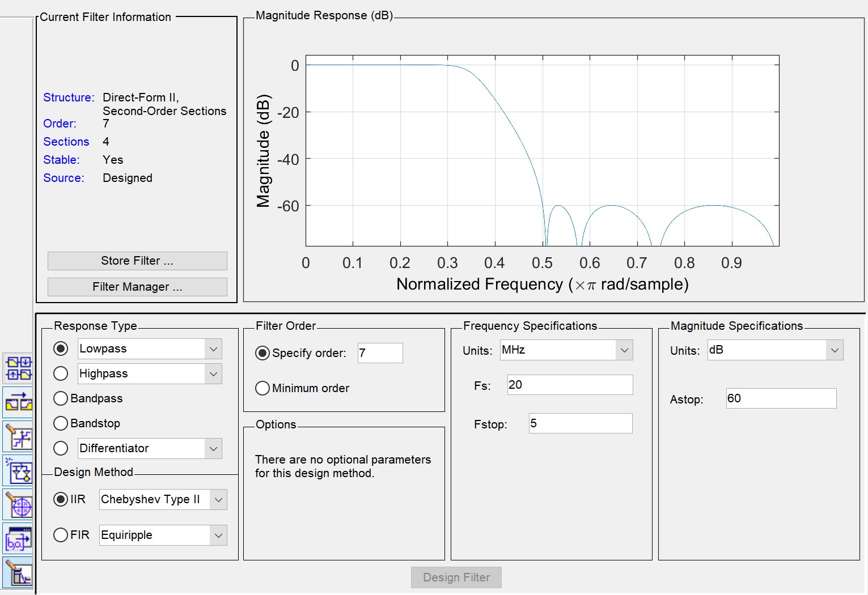868x595 pixels.
Task: Click the "Magnitude Specifications" panel title
Action: (737, 326)
